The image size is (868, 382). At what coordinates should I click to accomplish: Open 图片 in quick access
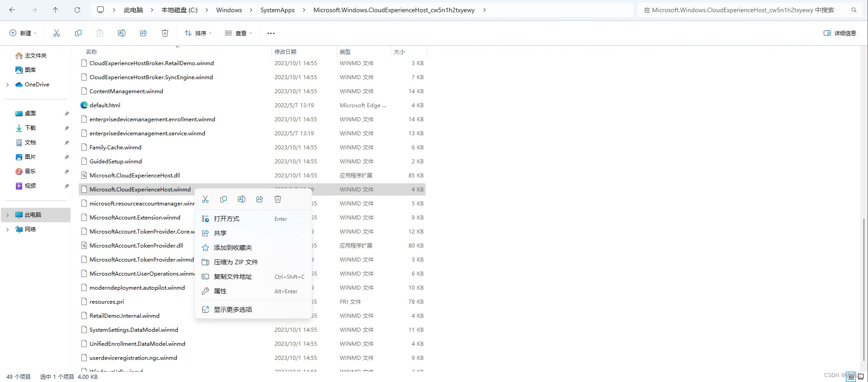31,157
